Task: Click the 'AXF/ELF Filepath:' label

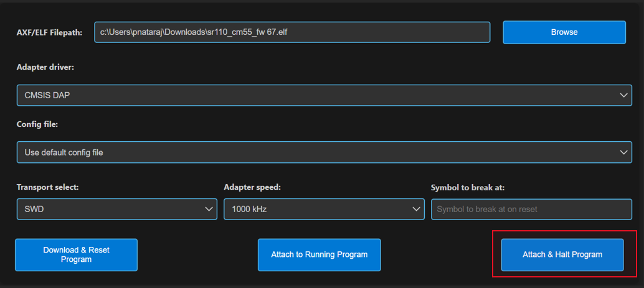Action: click(x=49, y=32)
